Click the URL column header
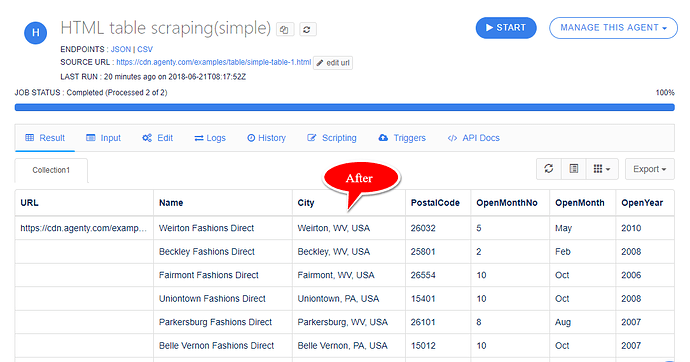Screen dimensions: 690x362 84,203
